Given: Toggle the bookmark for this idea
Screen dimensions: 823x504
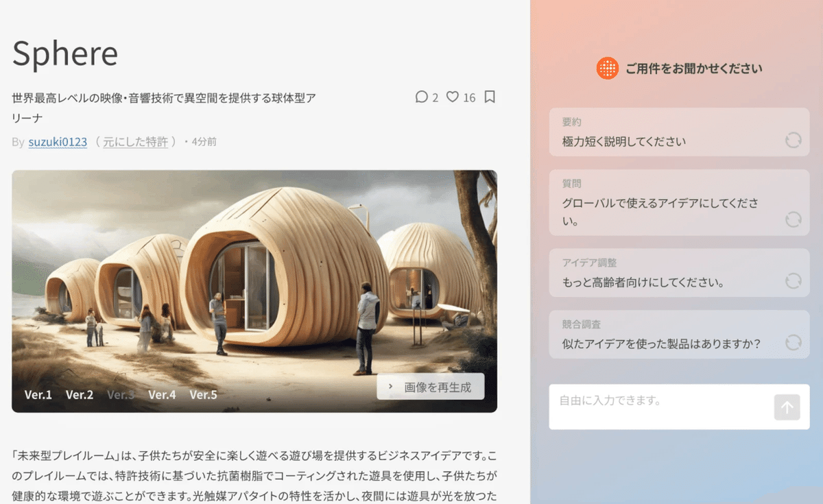Looking at the screenshot, I should pos(489,97).
